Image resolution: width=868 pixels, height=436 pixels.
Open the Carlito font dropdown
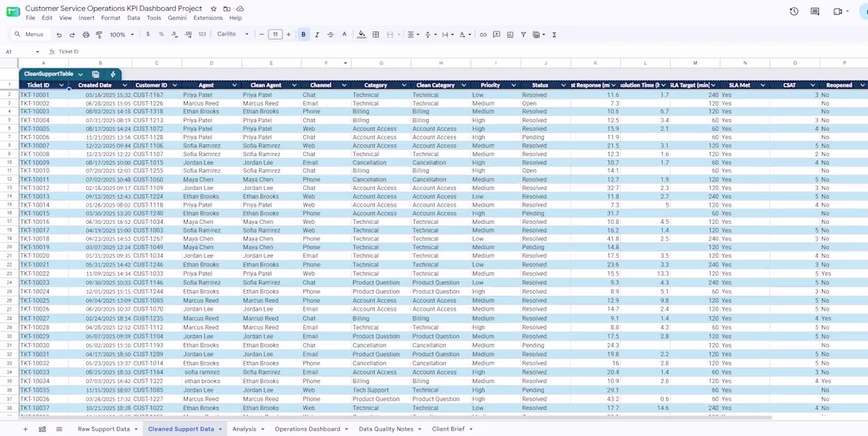tap(231, 35)
